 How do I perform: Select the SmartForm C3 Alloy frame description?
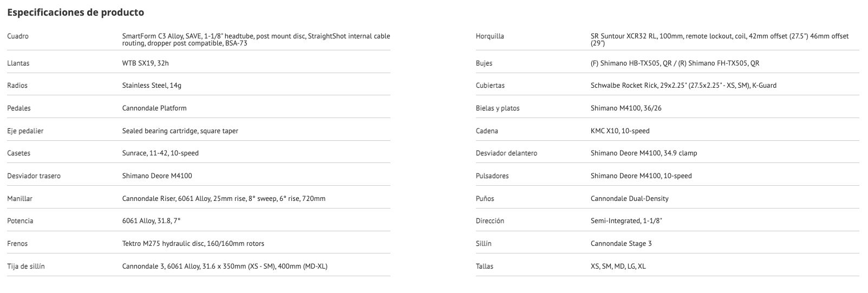pos(256,40)
